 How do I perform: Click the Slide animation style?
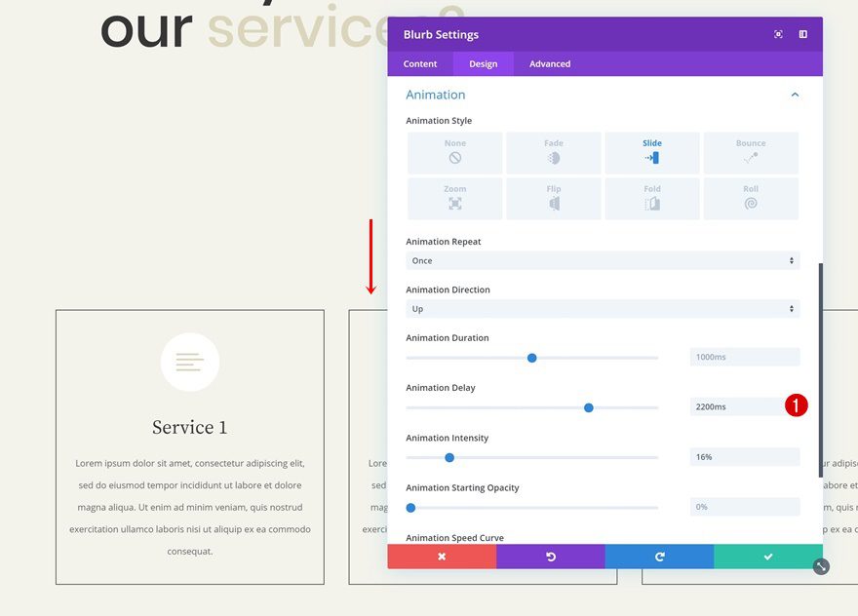(x=652, y=153)
